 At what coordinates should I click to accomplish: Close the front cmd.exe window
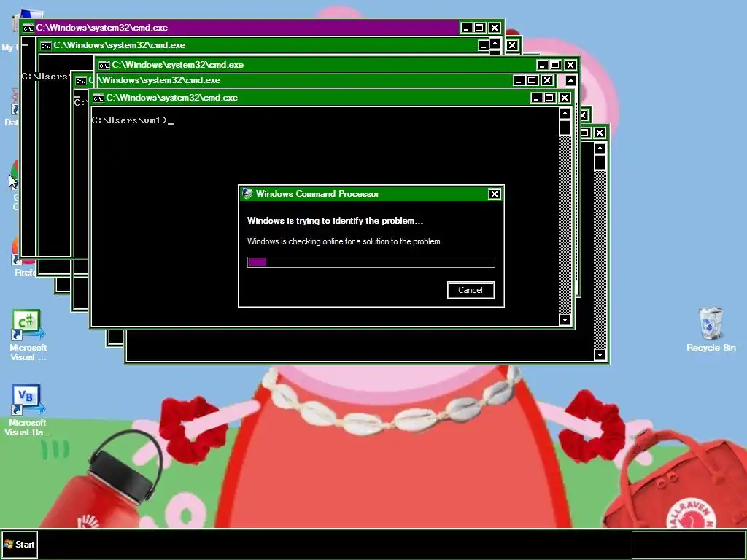565,98
